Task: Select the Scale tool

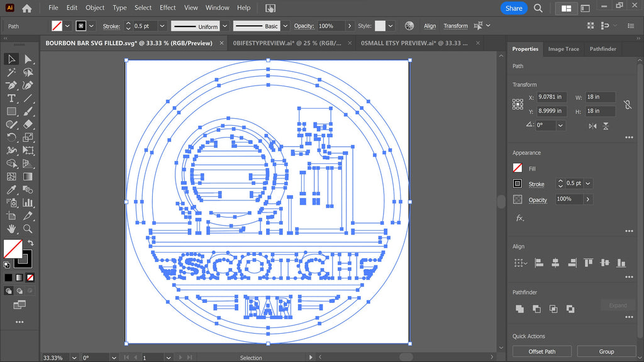Action: [x=28, y=138]
